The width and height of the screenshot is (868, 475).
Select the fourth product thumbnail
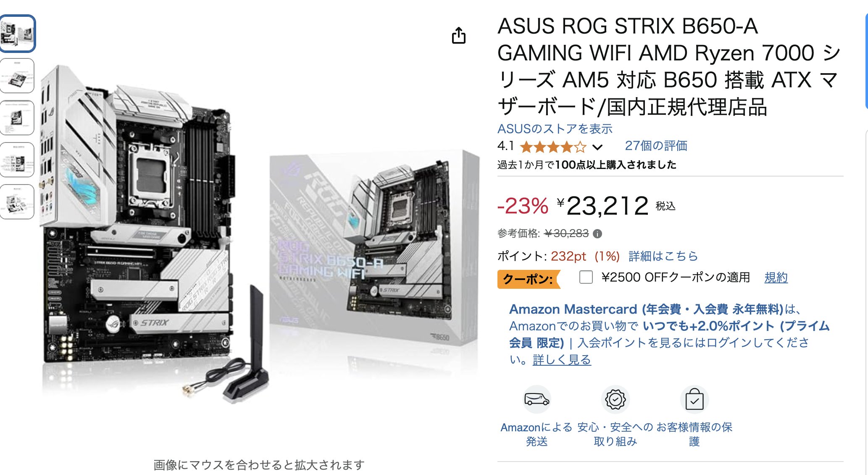17,160
